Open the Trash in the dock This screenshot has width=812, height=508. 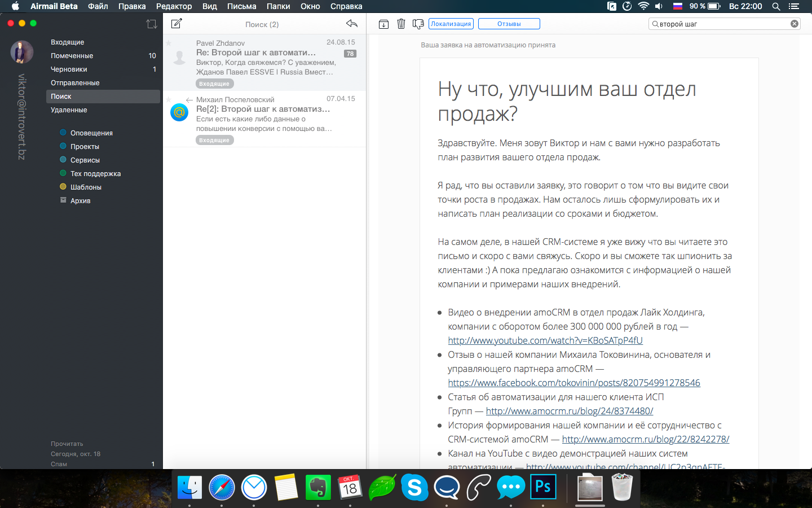(622, 487)
